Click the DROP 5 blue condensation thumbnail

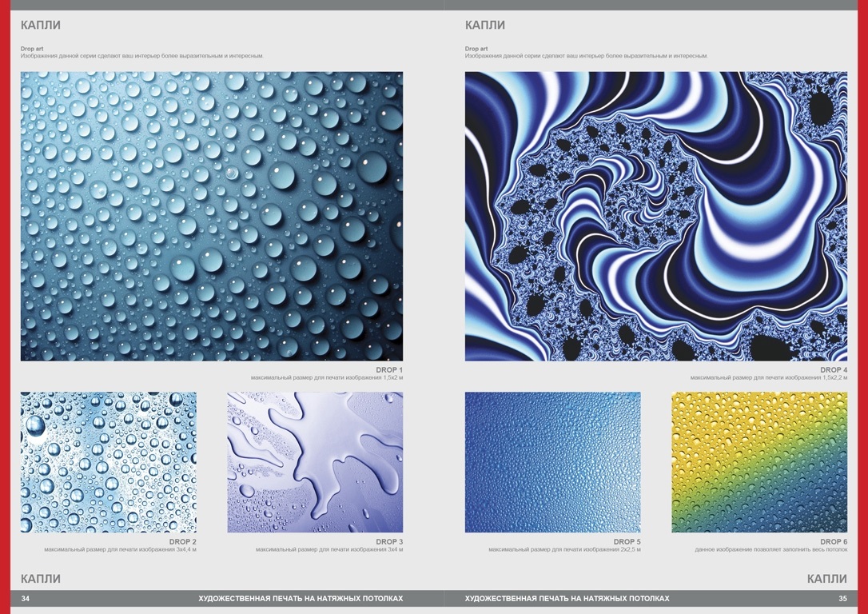(552, 462)
